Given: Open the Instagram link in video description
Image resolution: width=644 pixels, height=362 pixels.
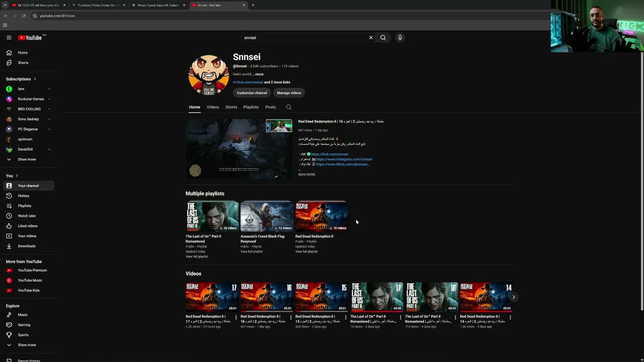Looking at the screenshot, I should point(344,159).
